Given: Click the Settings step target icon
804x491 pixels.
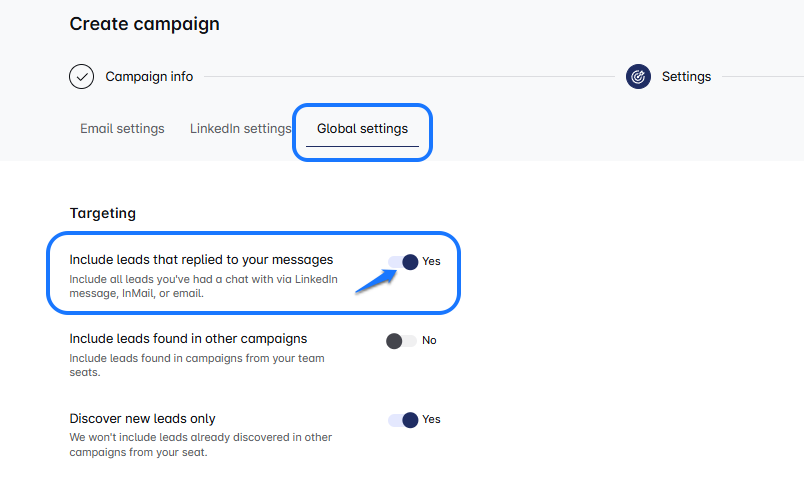Looking at the screenshot, I should click(638, 77).
